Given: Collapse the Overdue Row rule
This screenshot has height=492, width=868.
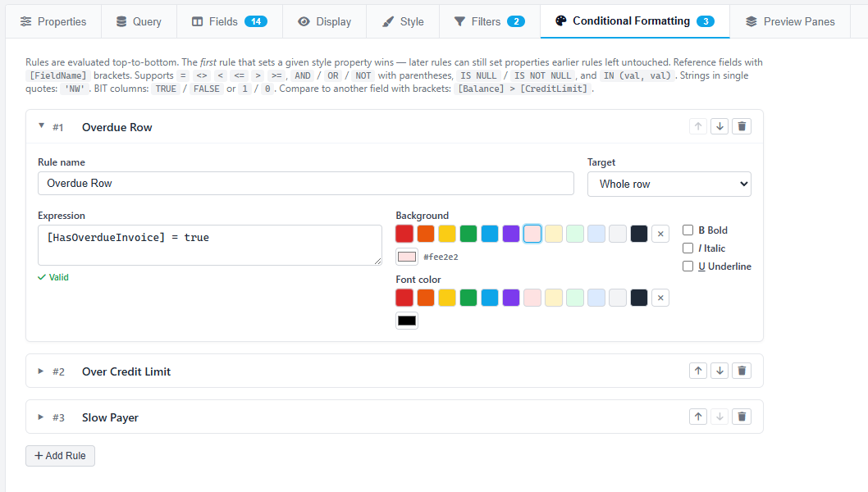Looking at the screenshot, I should point(41,126).
